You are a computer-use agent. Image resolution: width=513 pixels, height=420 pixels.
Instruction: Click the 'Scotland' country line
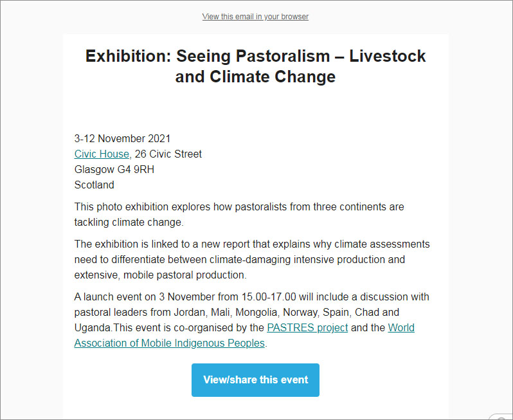(x=94, y=185)
